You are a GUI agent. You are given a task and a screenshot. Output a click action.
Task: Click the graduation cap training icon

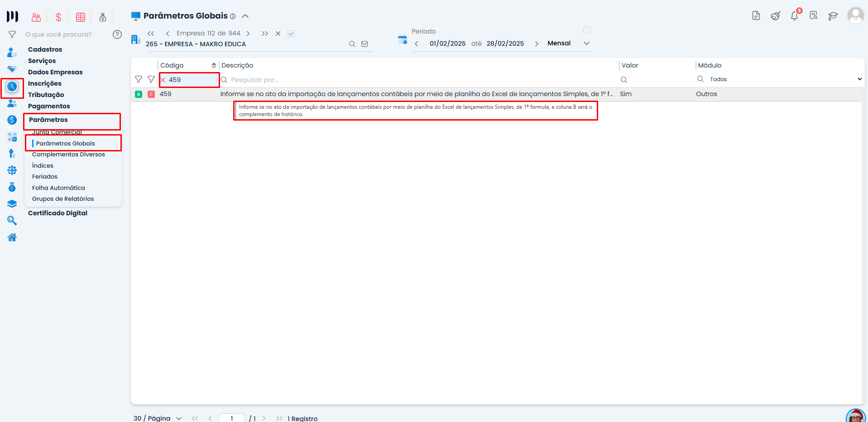833,15
